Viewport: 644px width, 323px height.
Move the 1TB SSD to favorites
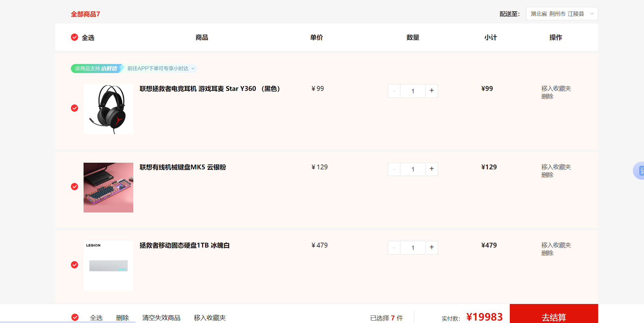(556, 245)
